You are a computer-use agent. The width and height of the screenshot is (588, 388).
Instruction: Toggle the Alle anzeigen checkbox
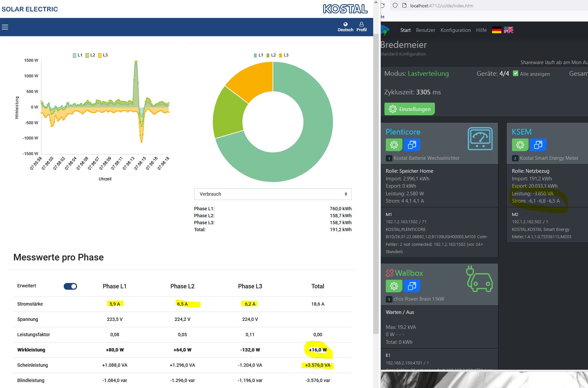click(x=516, y=73)
